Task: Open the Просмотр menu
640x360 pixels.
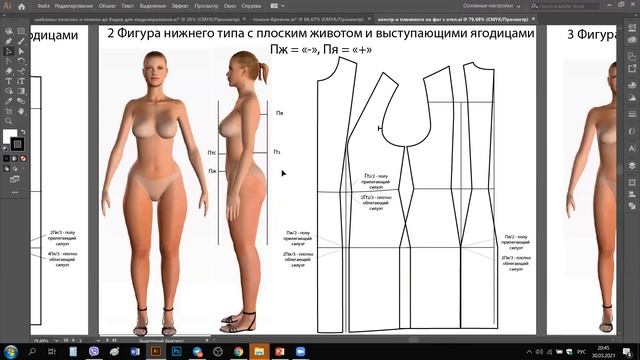Action: point(206,6)
